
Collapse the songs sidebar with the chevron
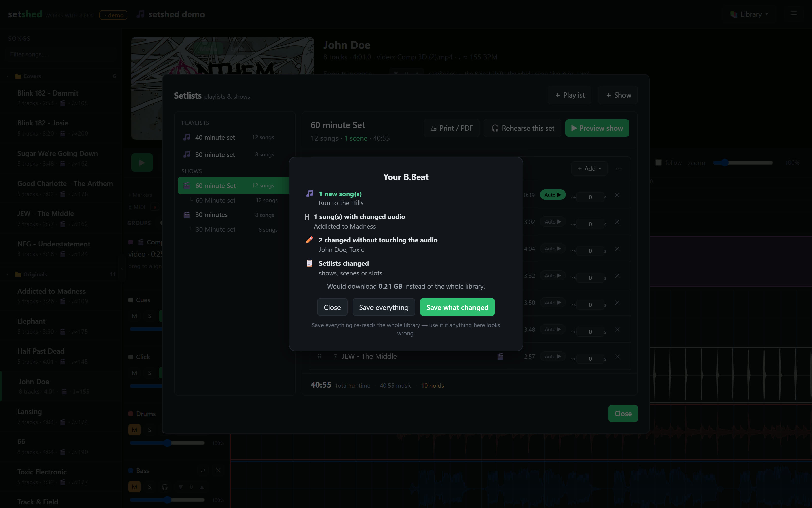pyautogui.click(x=122, y=269)
